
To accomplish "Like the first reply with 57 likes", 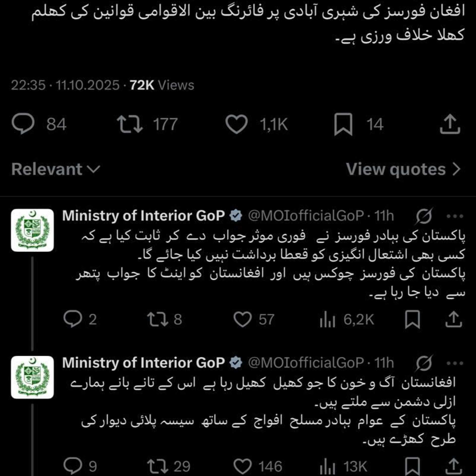I will tap(242, 319).
